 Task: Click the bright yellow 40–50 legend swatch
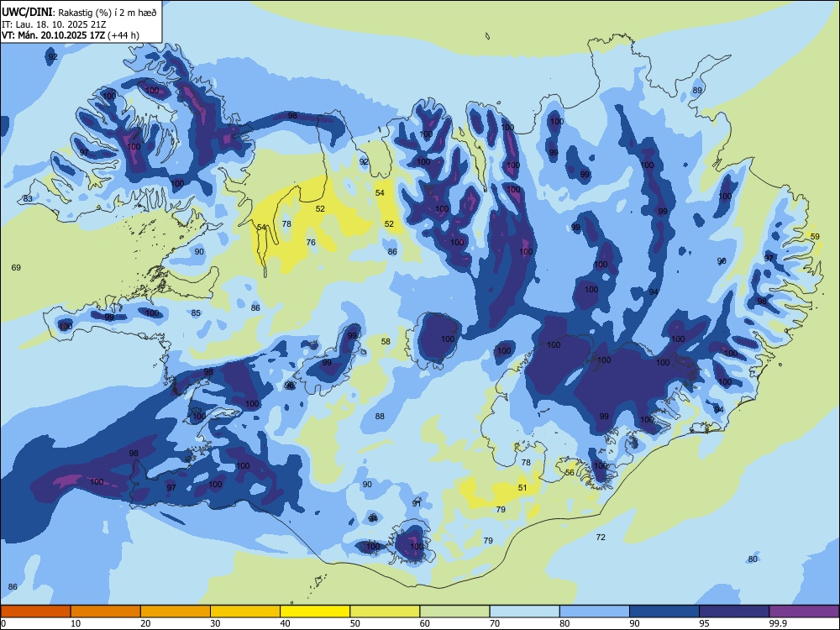tap(315, 612)
